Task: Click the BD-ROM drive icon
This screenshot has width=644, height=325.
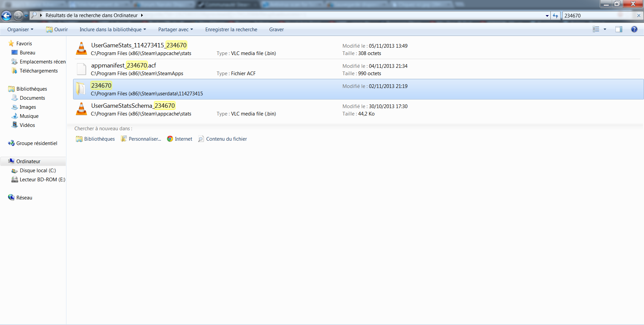Action: [14, 180]
